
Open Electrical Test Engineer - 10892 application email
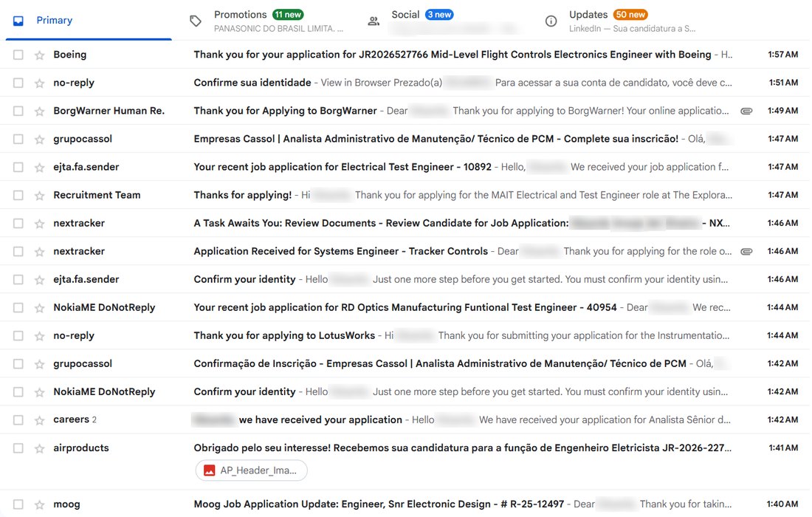(343, 167)
